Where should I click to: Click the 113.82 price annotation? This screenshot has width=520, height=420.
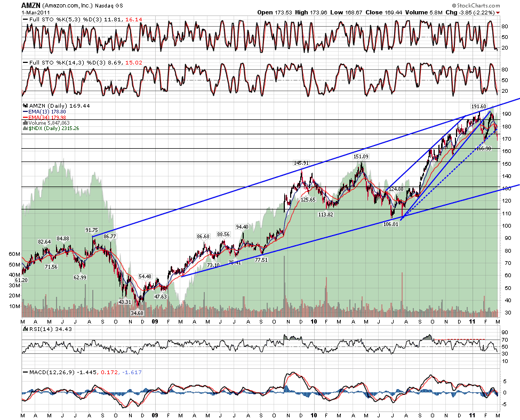click(326, 214)
